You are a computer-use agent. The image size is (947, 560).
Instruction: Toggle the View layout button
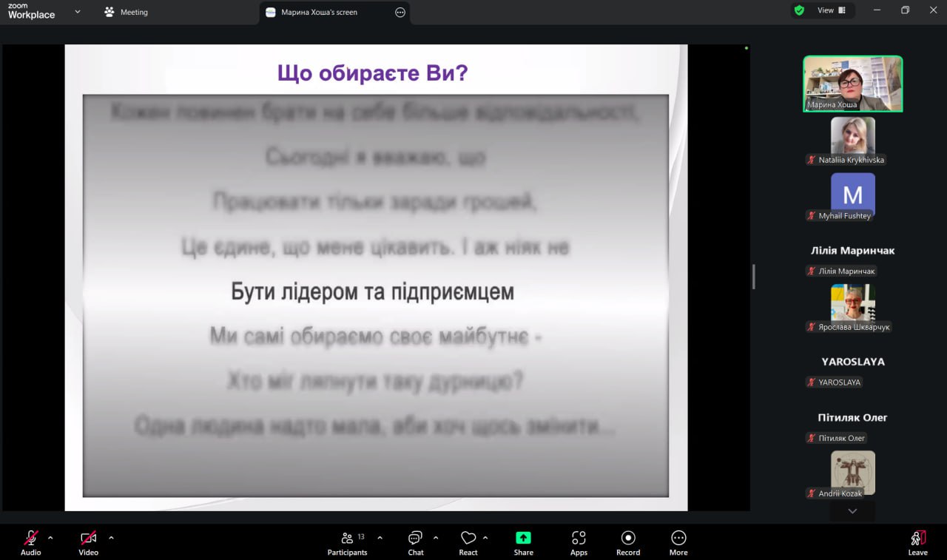pyautogui.click(x=832, y=10)
